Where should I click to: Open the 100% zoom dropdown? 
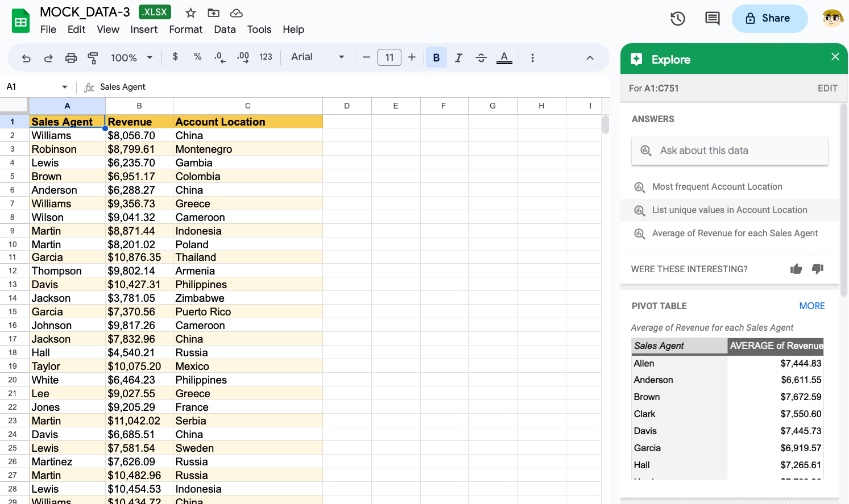132,57
